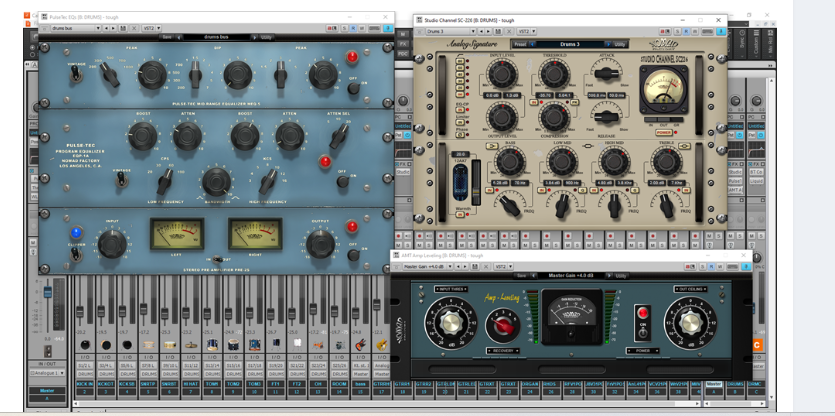Click the save preset disk icon in Studio Channel toolbar
Viewport: 835px width, 416px height.
tap(498, 31)
